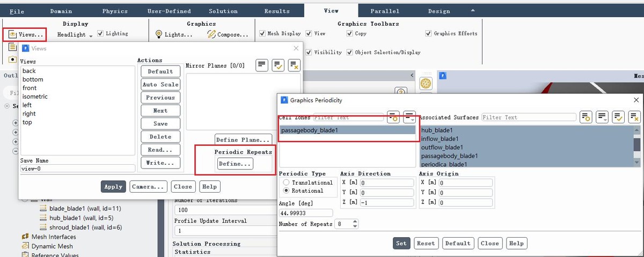Click the Camera button

(149, 187)
